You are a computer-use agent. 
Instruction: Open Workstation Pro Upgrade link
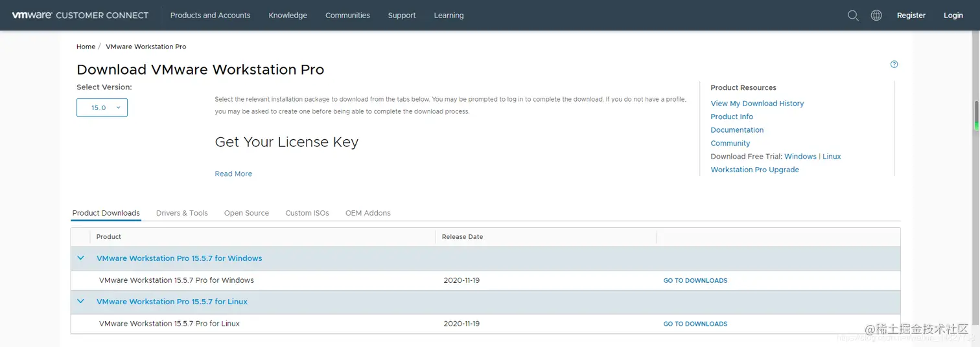coord(754,170)
